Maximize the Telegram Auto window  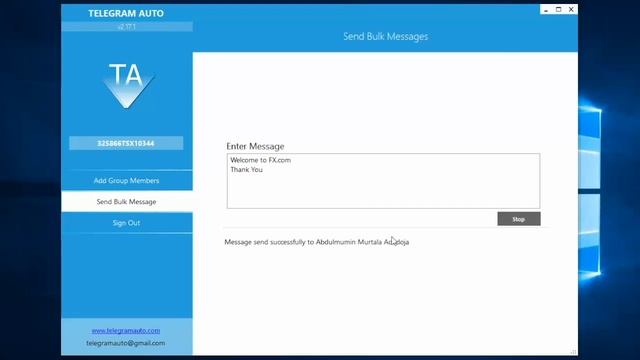(x=558, y=9)
